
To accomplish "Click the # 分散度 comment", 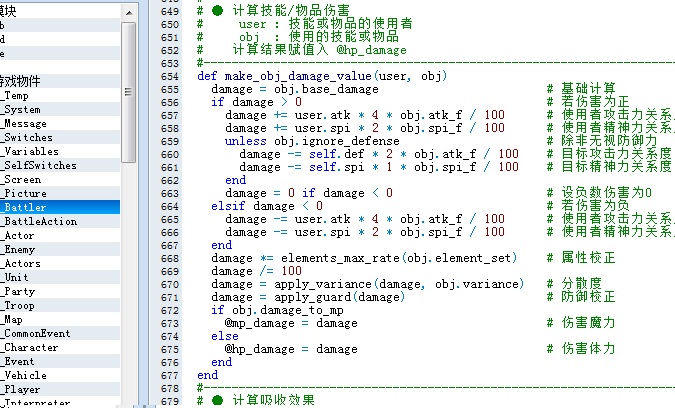I will point(574,284).
